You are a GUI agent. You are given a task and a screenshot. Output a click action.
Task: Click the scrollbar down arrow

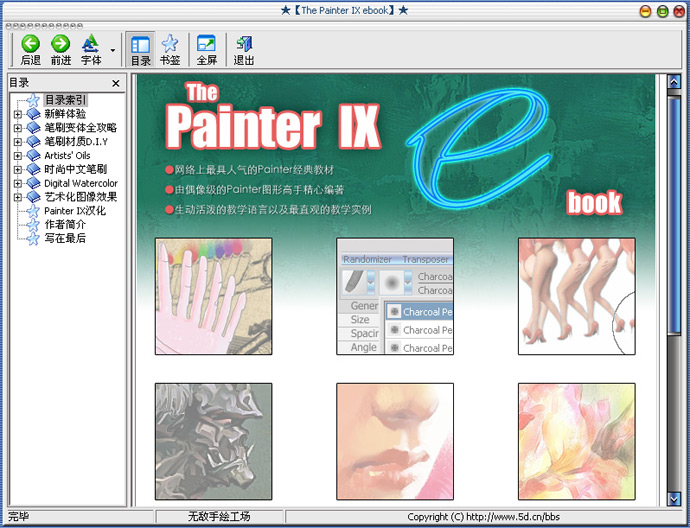tap(674, 499)
